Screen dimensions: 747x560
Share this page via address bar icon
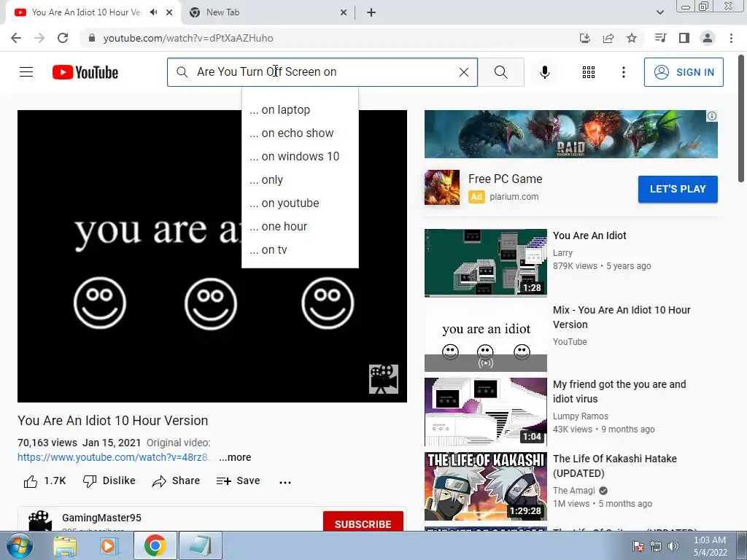tap(608, 38)
